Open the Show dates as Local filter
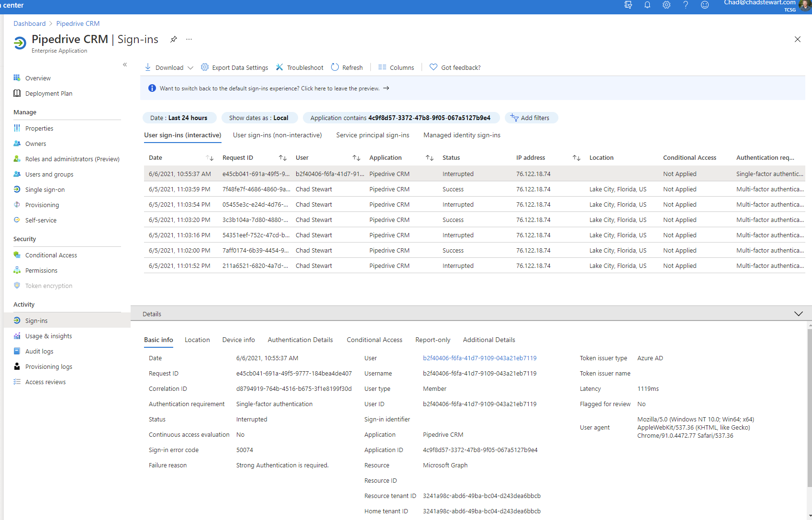Viewport: 812px width, 520px height. pos(259,118)
